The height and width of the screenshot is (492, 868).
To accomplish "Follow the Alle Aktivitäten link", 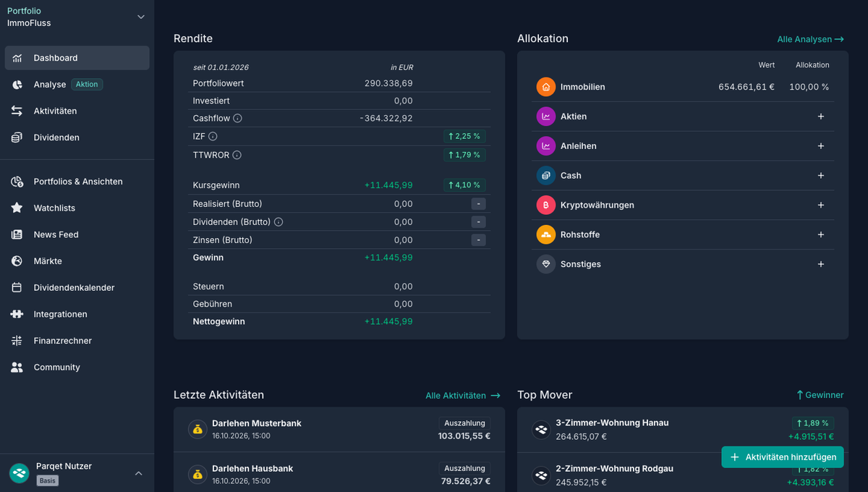I will pos(463,396).
